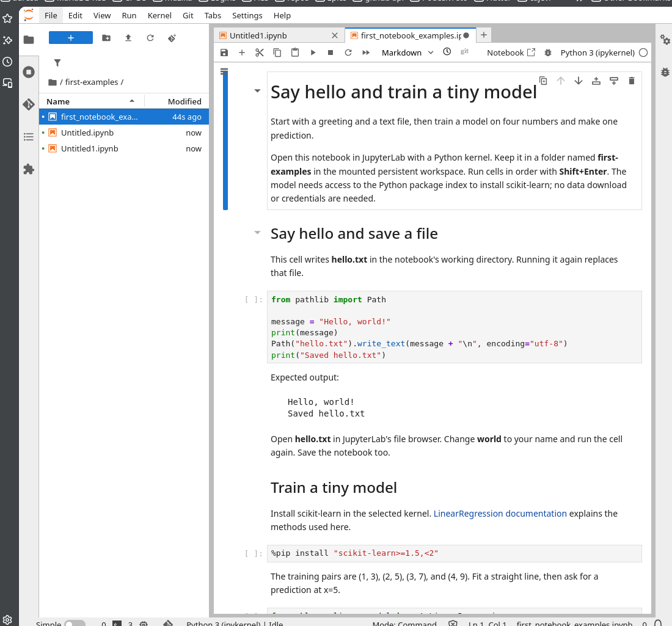
Task: Click the first-examples breadcrumb
Action: pos(91,82)
